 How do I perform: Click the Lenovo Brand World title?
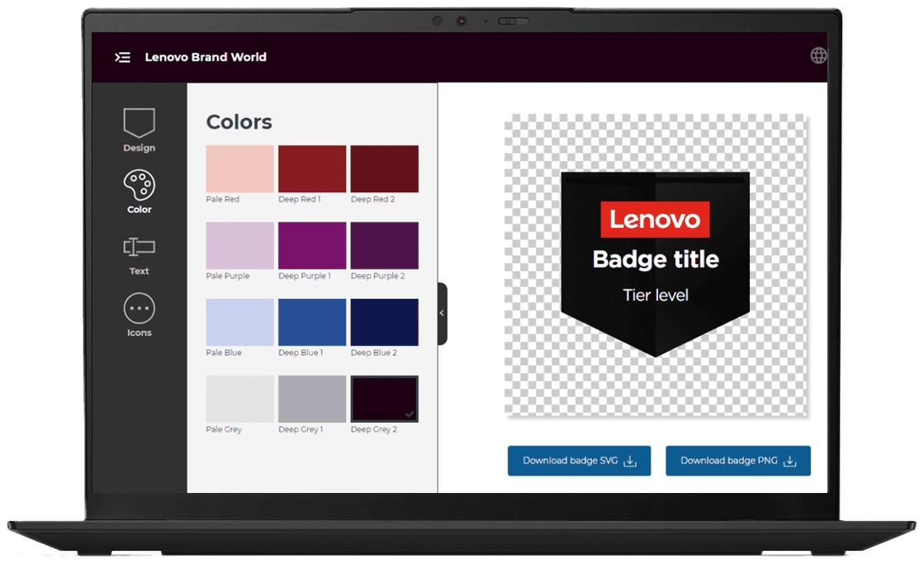pos(206,56)
